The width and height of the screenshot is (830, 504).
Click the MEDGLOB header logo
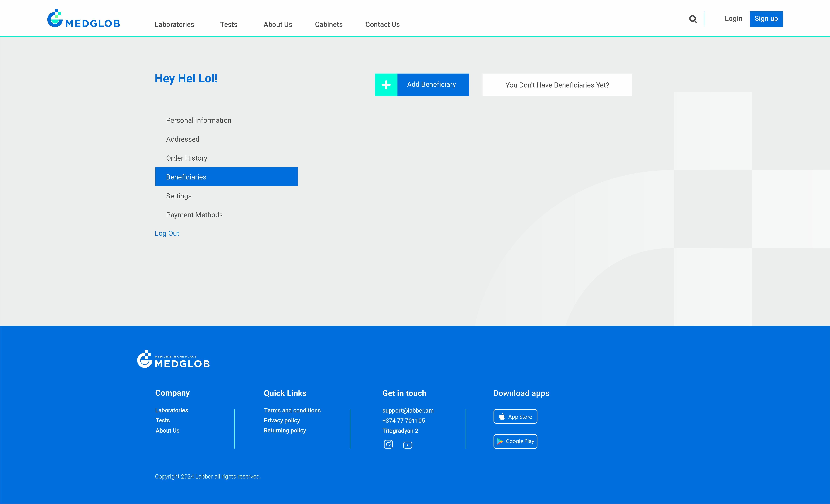(x=84, y=18)
